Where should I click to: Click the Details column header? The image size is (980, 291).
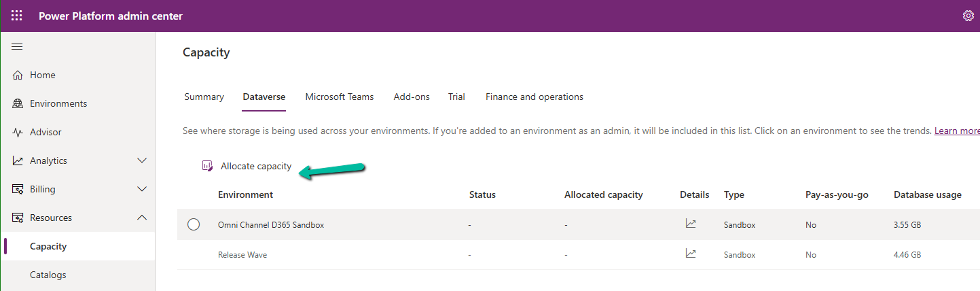coord(694,194)
